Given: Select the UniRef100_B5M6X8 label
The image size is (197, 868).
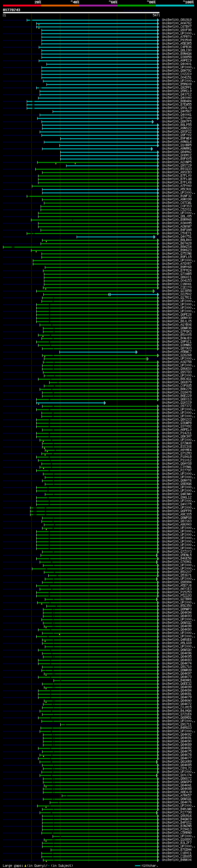Looking at the screenshot, I should tap(177, 84).
